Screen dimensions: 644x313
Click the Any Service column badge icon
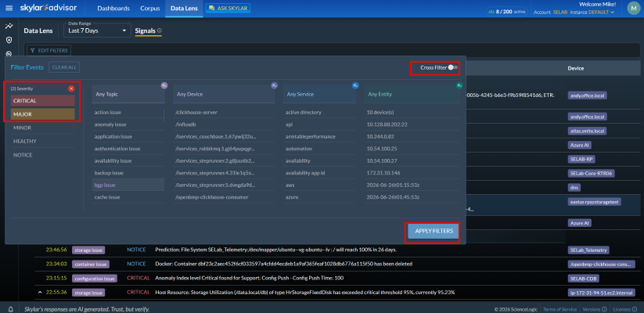(355, 85)
